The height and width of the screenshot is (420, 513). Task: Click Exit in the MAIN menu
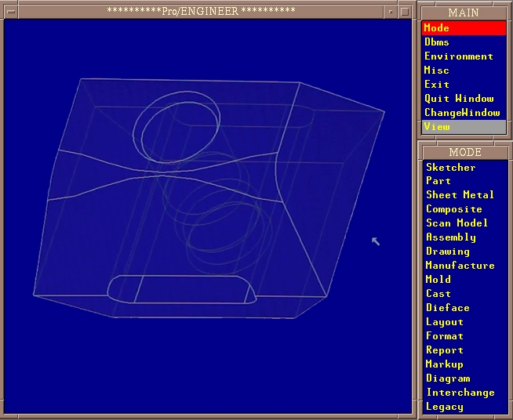point(464,85)
